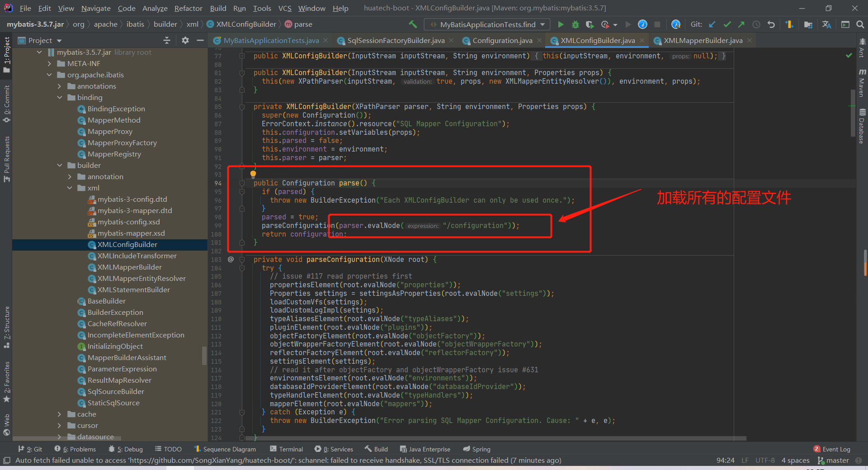Click the Run Anything window icon
868x470 pixels.
845,24
